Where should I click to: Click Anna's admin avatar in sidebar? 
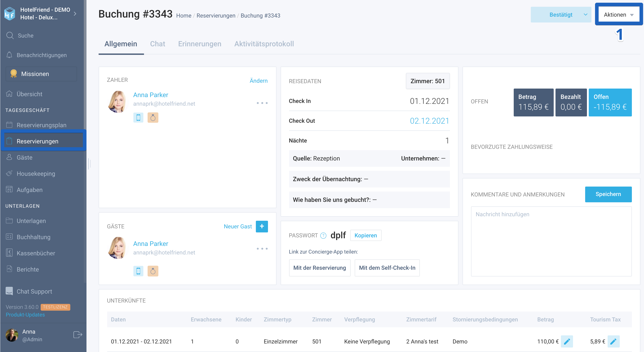[x=12, y=335]
